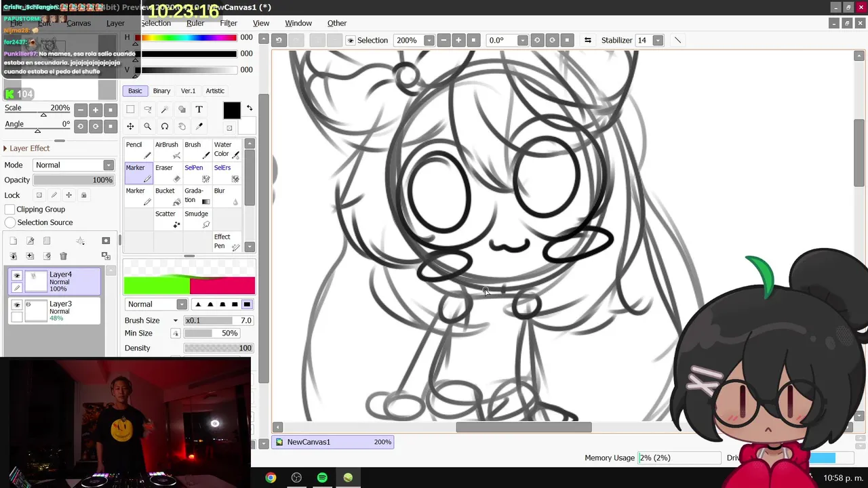Select the Eraser tool
This screenshot has height=488, width=868.
[x=168, y=173]
